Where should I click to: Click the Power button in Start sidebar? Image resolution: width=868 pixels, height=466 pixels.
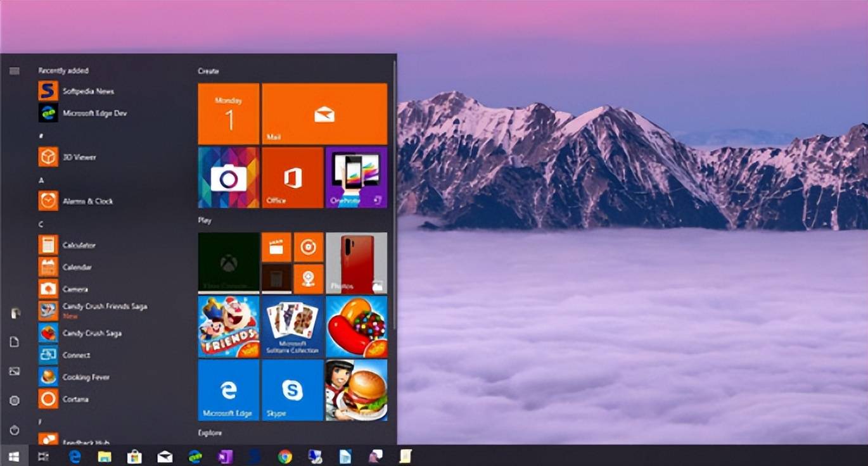coord(15,431)
